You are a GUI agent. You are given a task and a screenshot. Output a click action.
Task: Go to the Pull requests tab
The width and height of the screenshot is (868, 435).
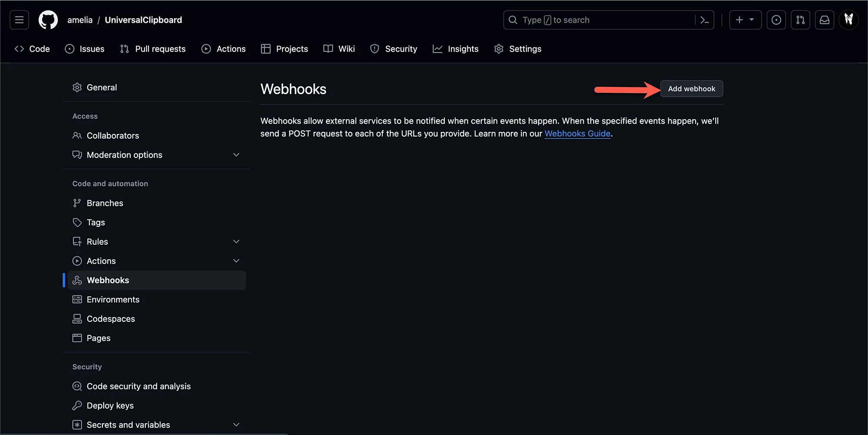pos(153,49)
